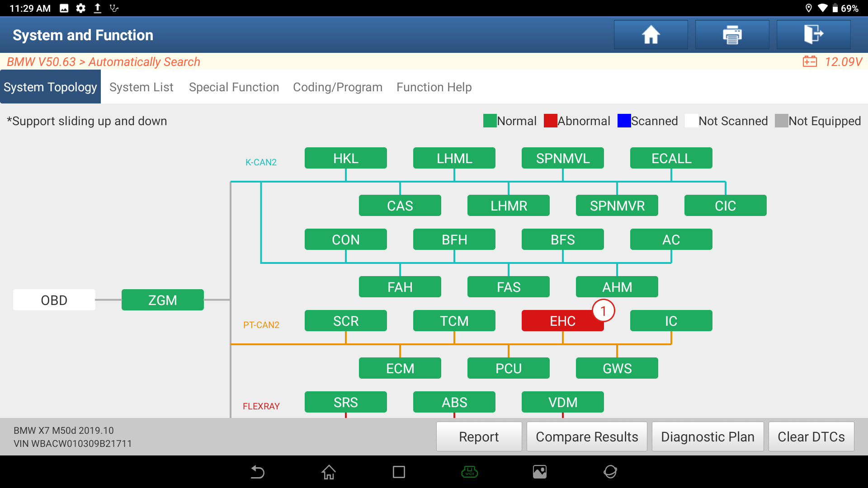Open Function Help tab
868x488 pixels.
point(434,86)
